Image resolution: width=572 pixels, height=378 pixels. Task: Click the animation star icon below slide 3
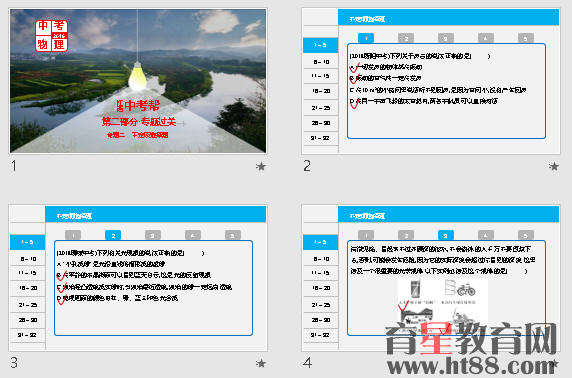[260, 363]
